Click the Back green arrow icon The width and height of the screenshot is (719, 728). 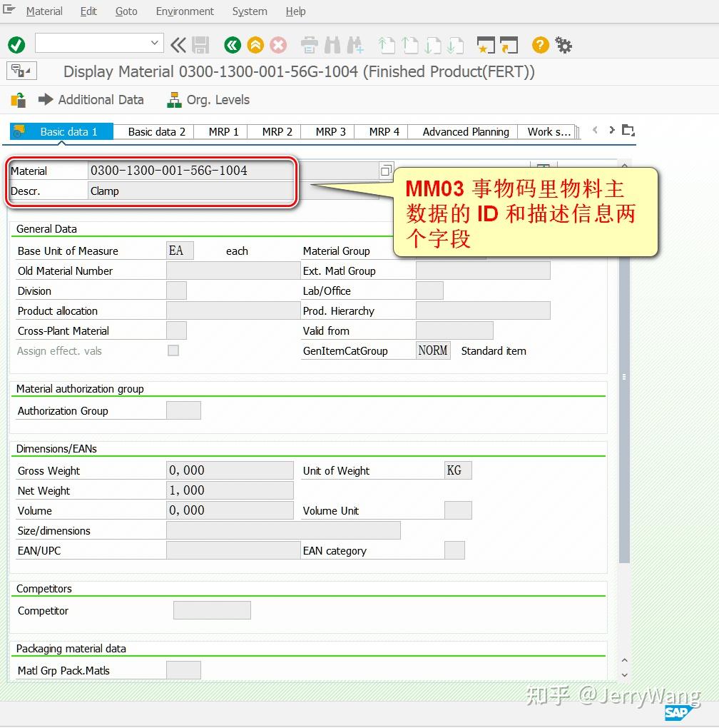[x=232, y=45]
